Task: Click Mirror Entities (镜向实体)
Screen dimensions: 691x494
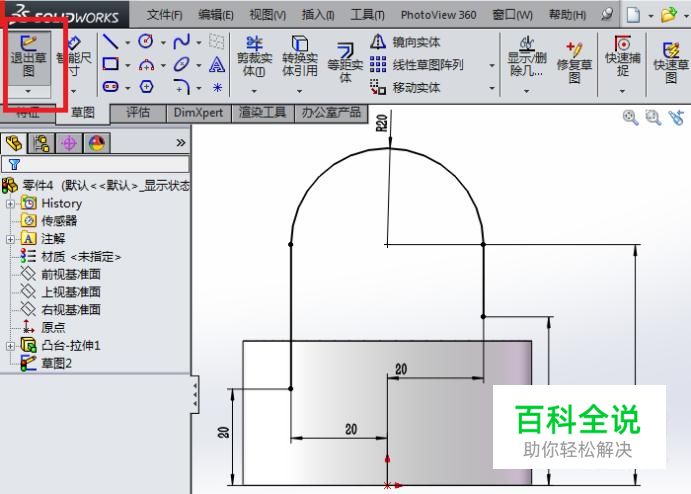Action: [405, 42]
